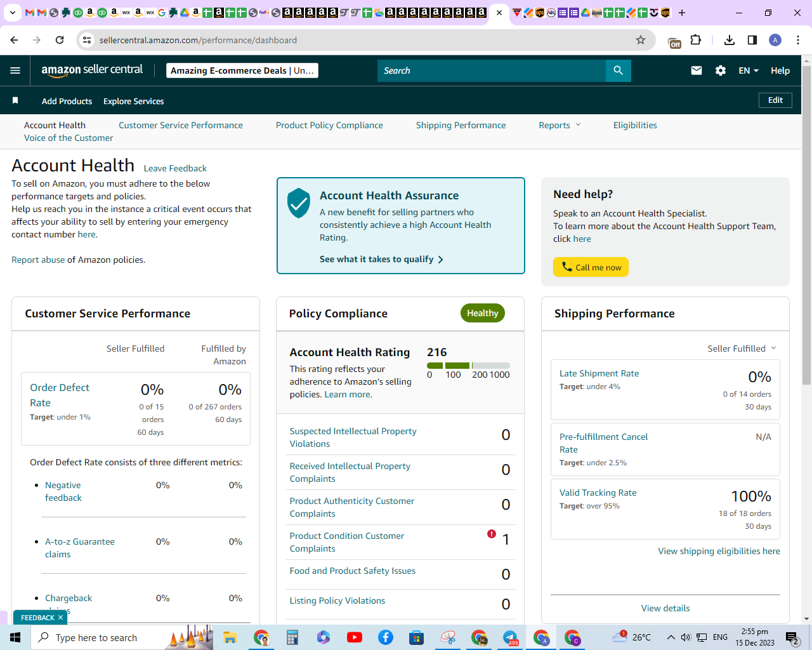Open Food and Product Safety Issues

[x=352, y=571]
